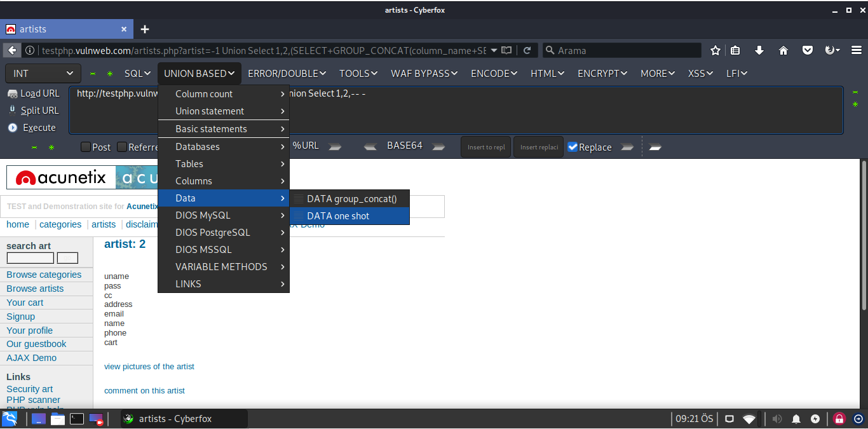Viewport: 868px width, 429px height.
Task: Open the Cyberfox hamburger menu
Action: click(856, 50)
